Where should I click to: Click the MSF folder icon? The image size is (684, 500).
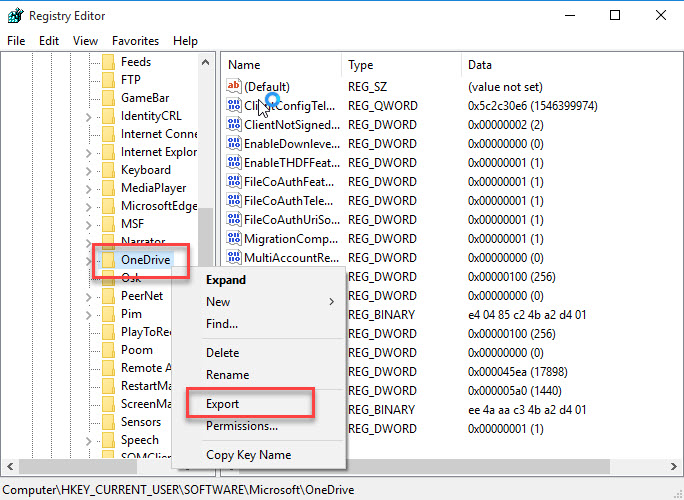[x=108, y=224]
